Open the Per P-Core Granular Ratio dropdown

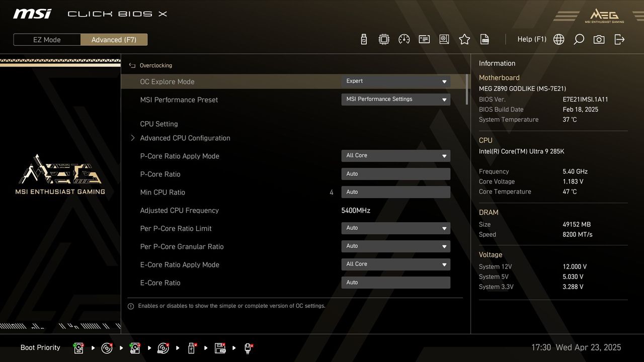pyautogui.click(x=395, y=246)
